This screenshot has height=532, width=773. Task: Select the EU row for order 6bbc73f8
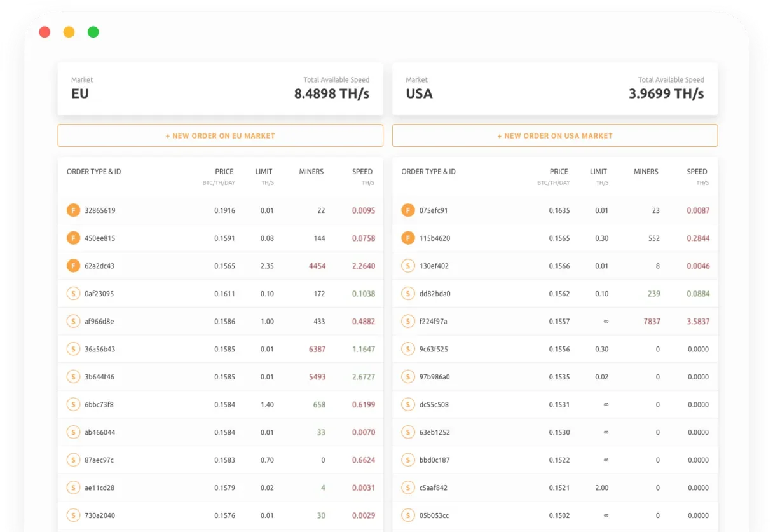coord(220,405)
